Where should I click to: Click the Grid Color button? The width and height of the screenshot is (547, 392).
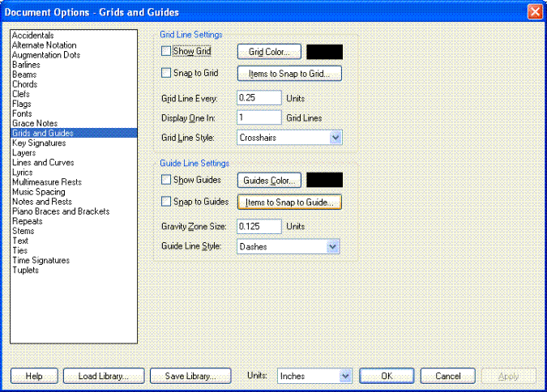pos(269,52)
